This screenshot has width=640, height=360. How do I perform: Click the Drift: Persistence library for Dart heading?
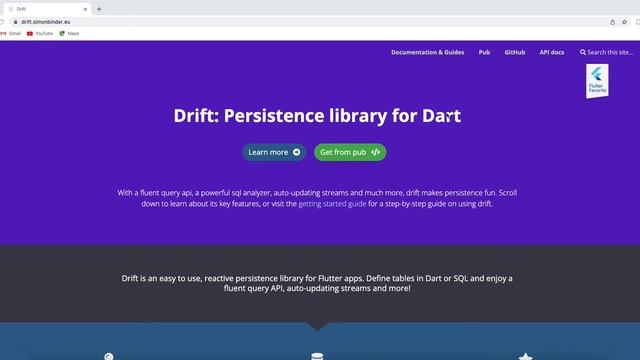tap(317, 116)
